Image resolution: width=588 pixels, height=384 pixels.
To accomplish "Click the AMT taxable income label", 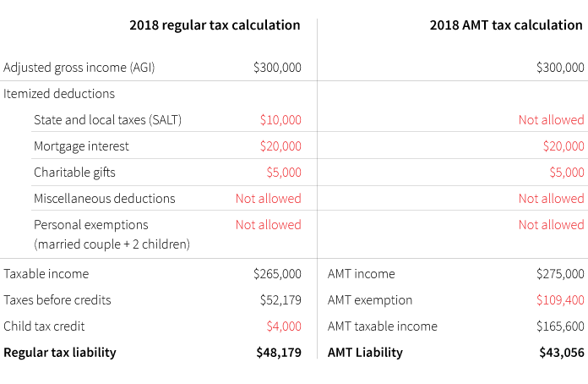I will click(x=382, y=326).
